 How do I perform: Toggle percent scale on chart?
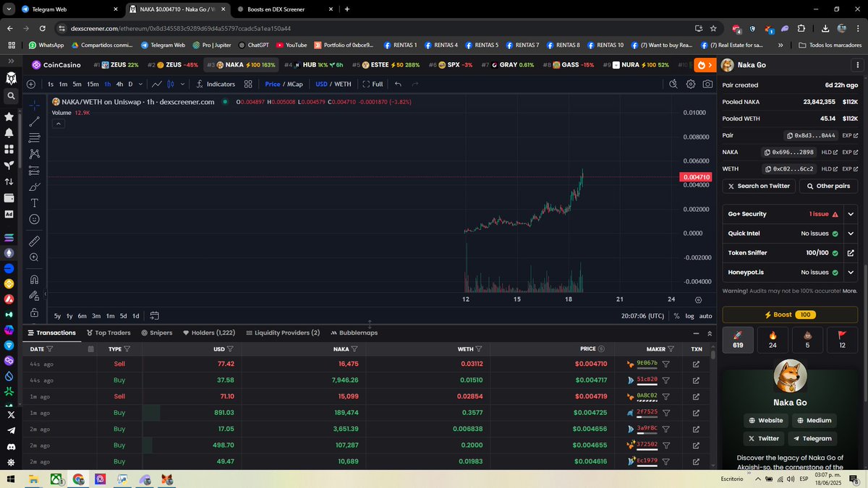tap(676, 316)
